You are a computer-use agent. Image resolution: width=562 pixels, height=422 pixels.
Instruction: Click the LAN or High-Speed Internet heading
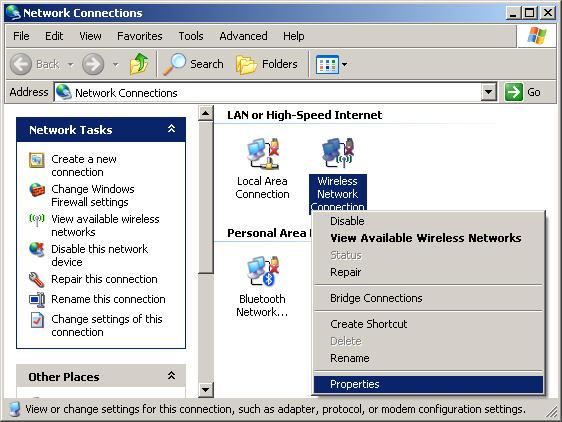(304, 115)
